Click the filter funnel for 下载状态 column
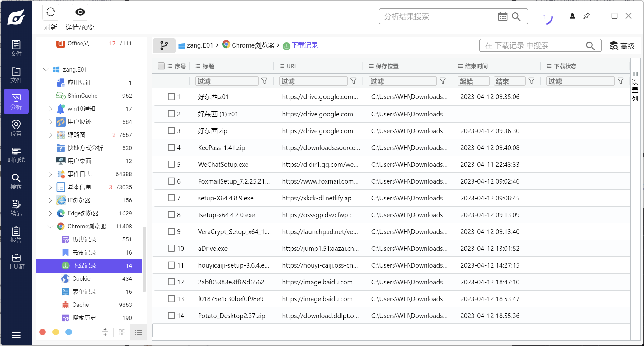 (621, 81)
